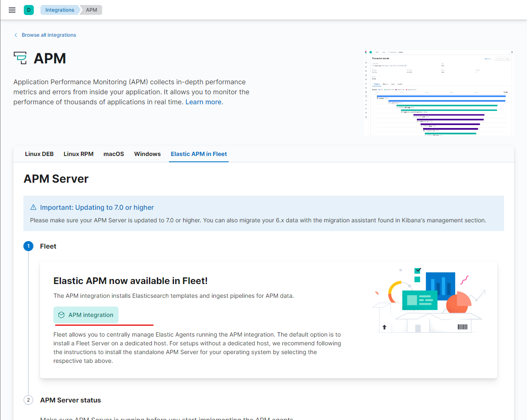The image size is (527, 420).
Task: Select the Elastic APM in Fleet tab
Action: click(x=199, y=154)
